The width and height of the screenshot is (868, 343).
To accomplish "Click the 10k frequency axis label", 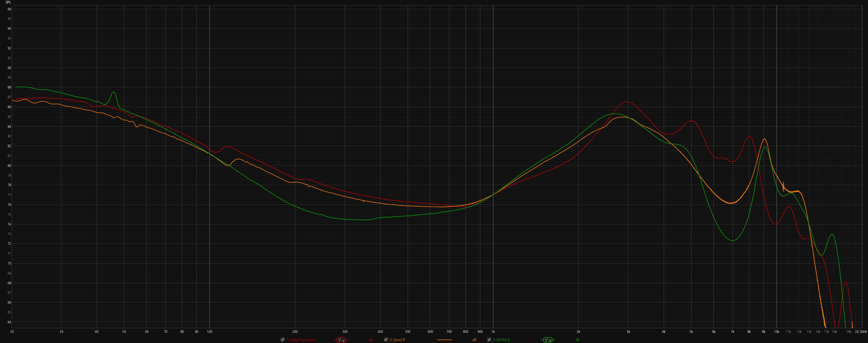I will click(x=776, y=332).
